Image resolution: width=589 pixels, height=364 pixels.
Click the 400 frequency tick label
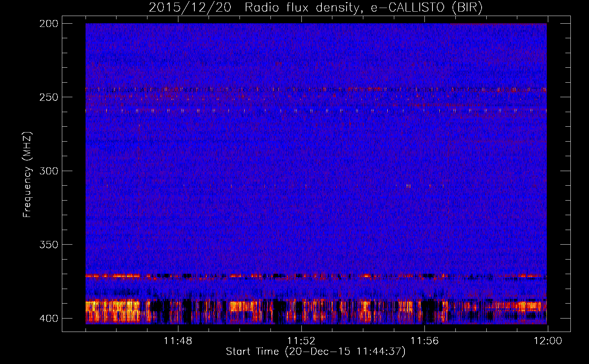(x=49, y=318)
